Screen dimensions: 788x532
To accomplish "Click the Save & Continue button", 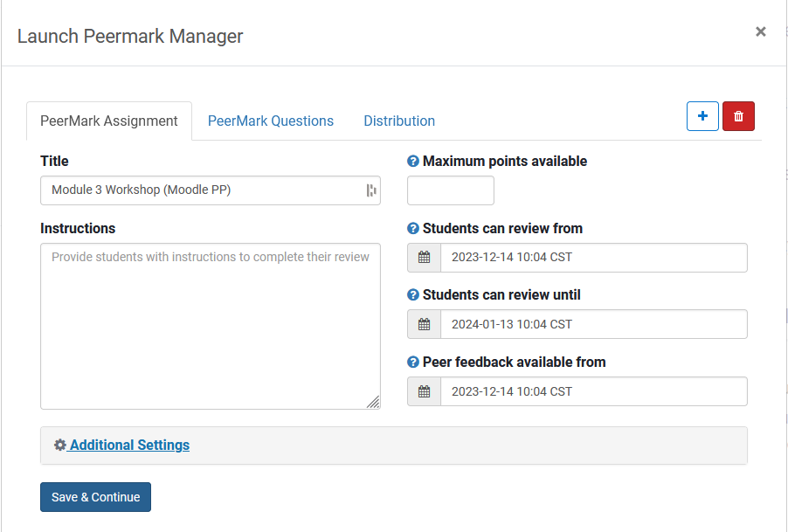I will [95, 497].
